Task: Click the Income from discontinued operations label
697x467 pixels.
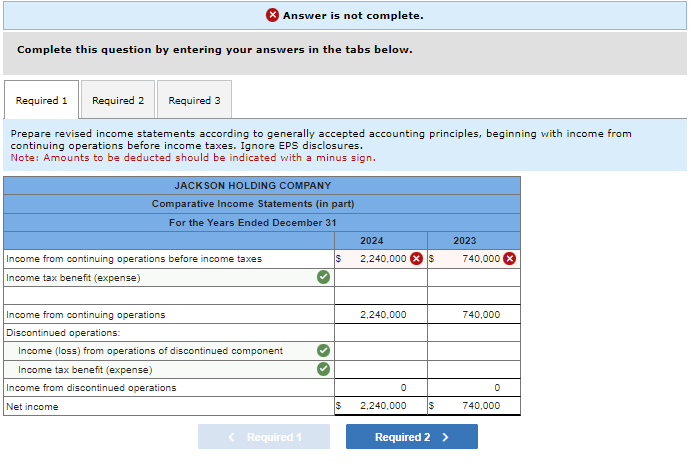Action: pos(91,388)
